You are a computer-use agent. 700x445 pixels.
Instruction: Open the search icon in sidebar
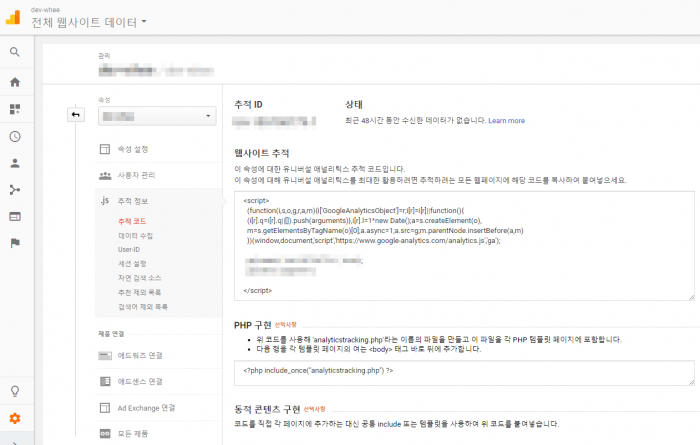(x=15, y=52)
